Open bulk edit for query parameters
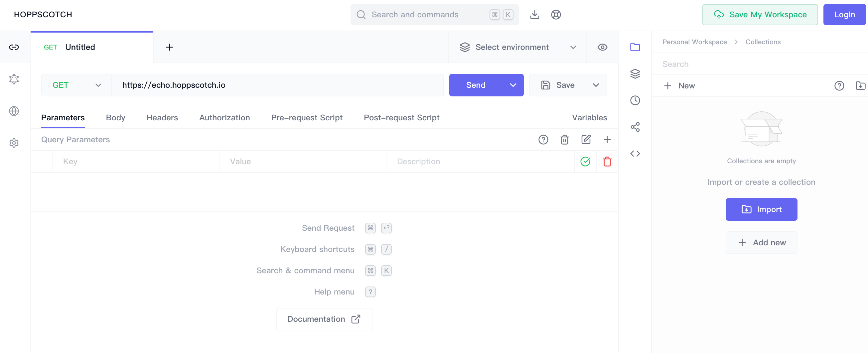The height and width of the screenshot is (353, 868). pos(586,140)
